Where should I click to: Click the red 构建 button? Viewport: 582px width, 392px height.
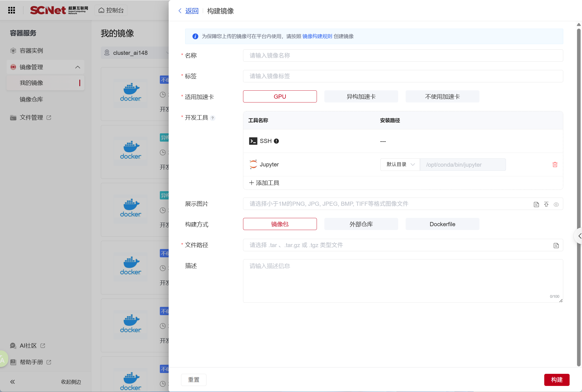point(556,380)
